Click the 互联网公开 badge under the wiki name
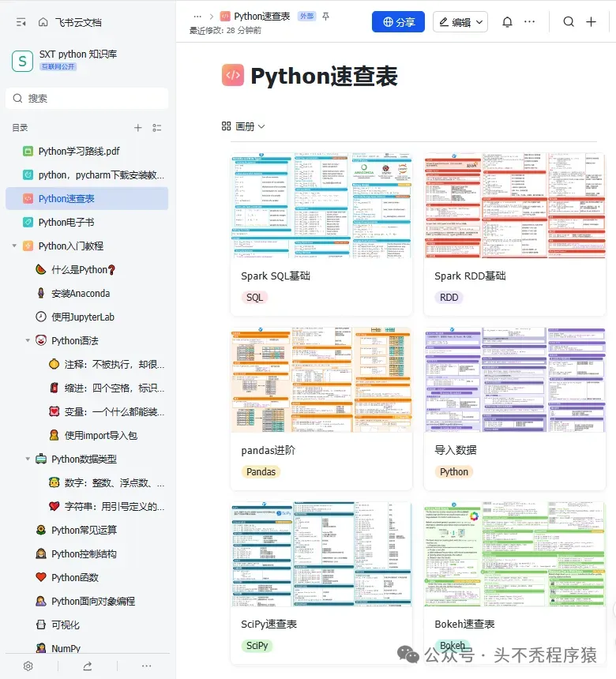Viewport: 616px width, 679px height. (58, 66)
